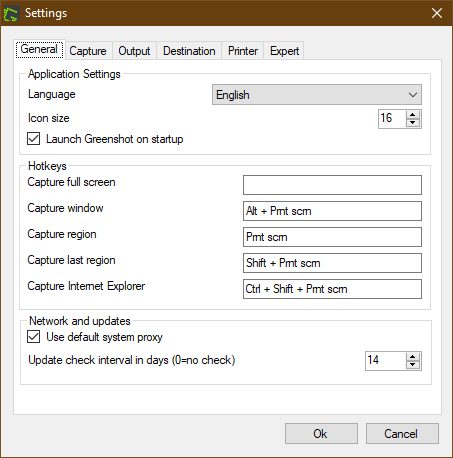The width and height of the screenshot is (453, 458).
Task: Select the Capture region hotkey field
Action: tap(332, 237)
